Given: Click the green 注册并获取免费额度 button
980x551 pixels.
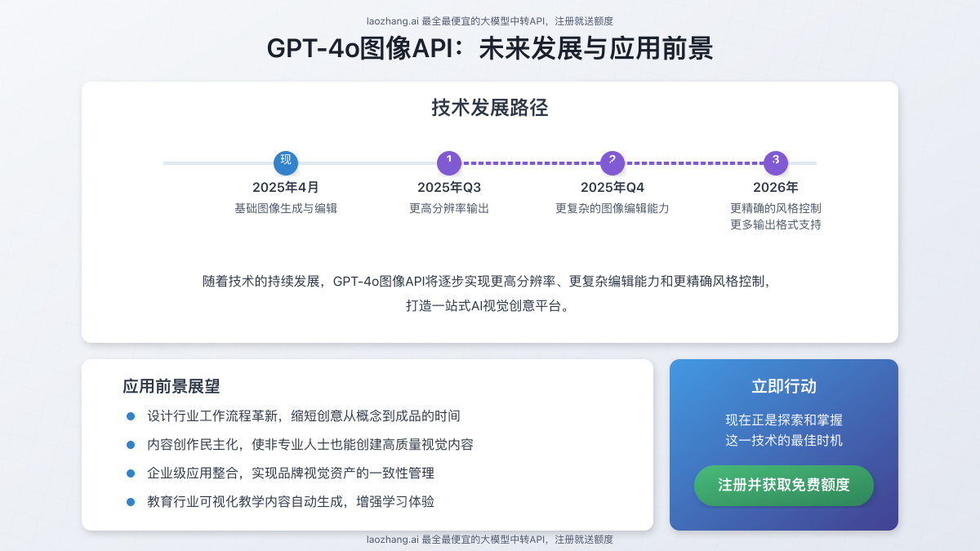Looking at the screenshot, I should 784,486.
